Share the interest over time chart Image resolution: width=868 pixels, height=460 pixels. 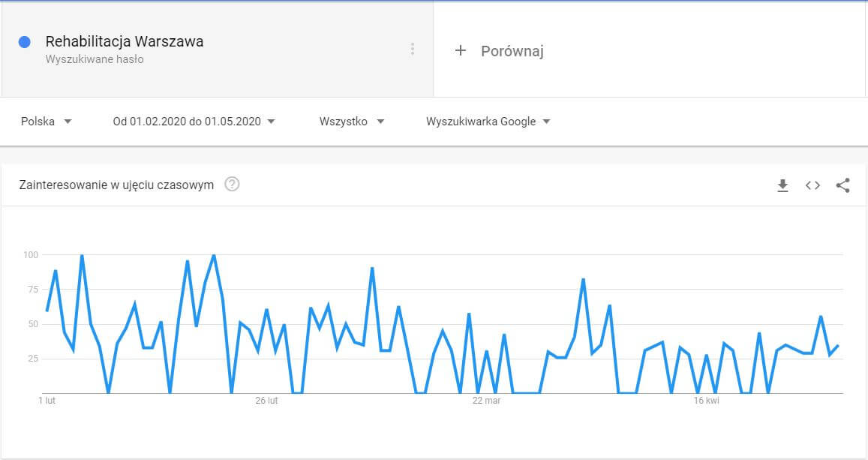pos(842,185)
